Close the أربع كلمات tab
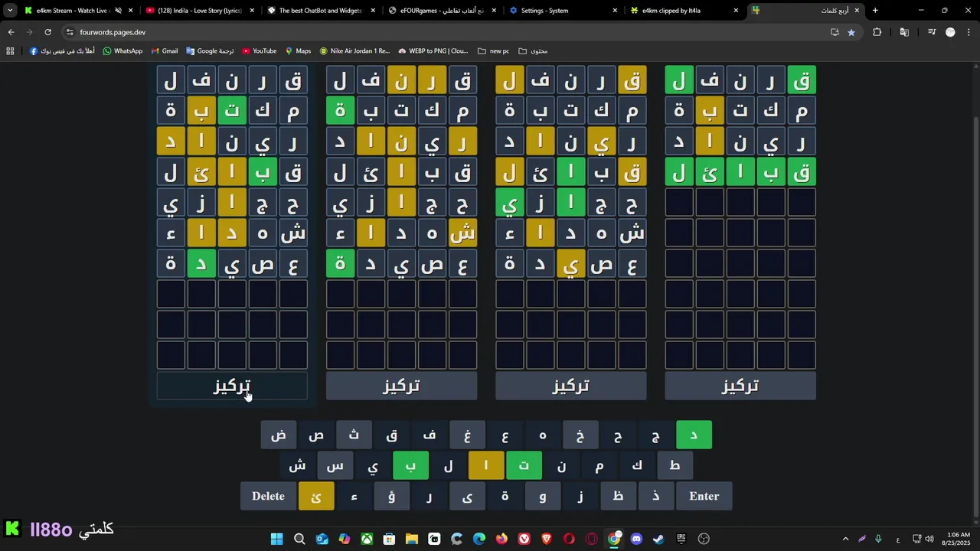The image size is (980, 551). pyautogui.click(x=857, y=11)
